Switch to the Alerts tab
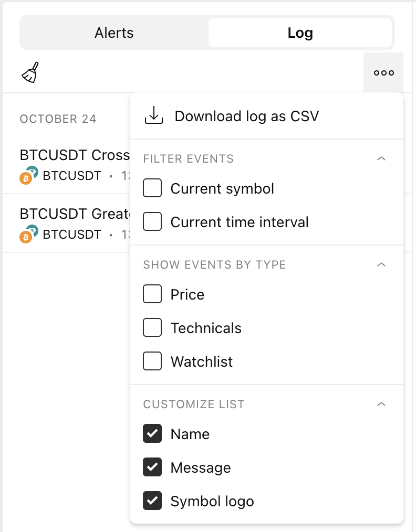This screenshot has height=532, width=416. click(x=114, y=33)
